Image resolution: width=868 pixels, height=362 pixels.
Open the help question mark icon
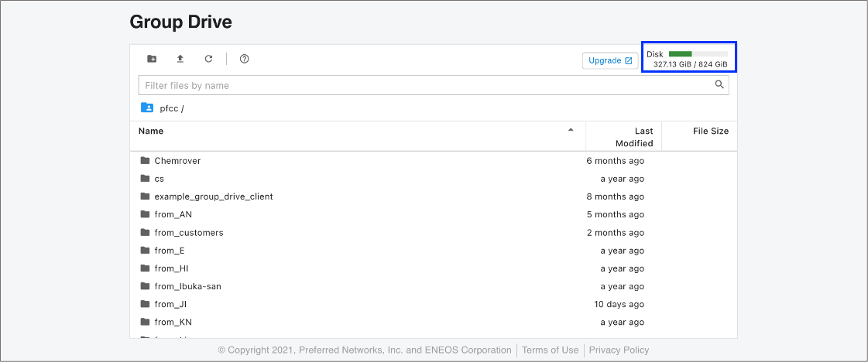tap(244, 59)
